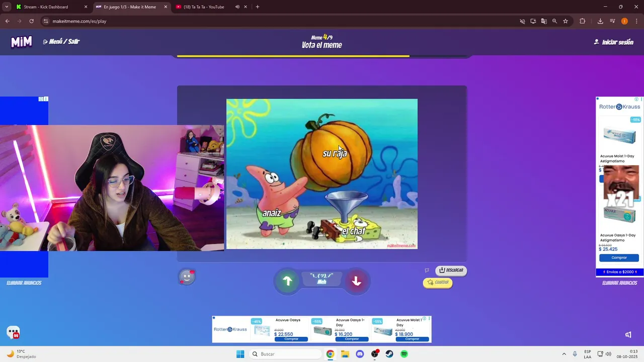This screenshot has height=362, width=644.
Task: Report the meme with flag icon
Action: (x=427, y=270)
